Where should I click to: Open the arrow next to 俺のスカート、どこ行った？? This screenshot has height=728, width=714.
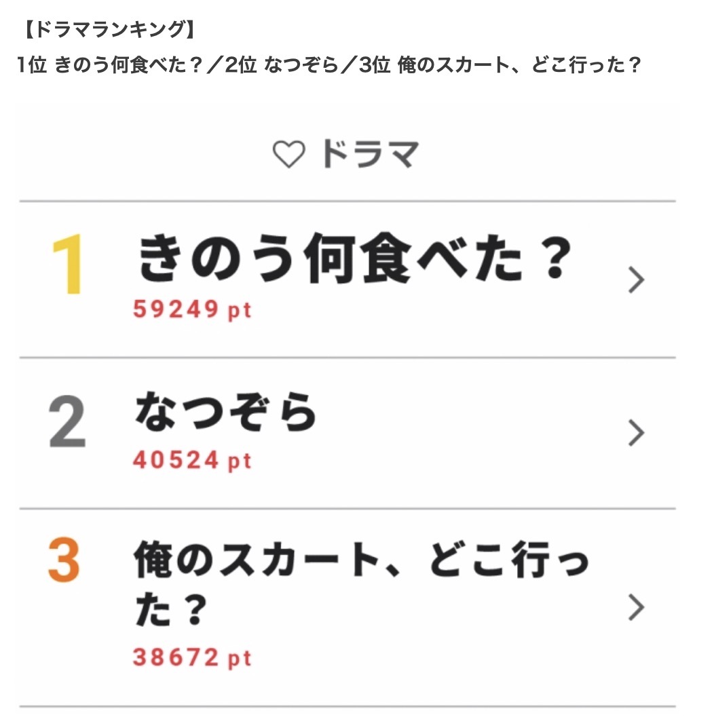coord(635,607)
